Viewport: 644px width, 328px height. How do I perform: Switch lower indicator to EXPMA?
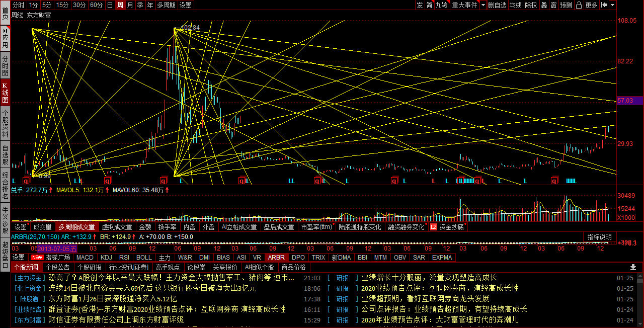pos(442,257)
